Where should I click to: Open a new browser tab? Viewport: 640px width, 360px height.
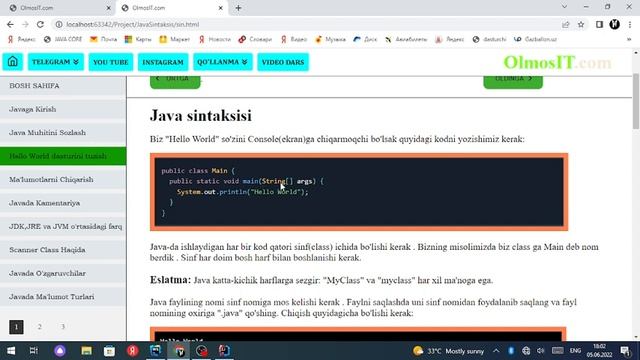tap(238, 8)
